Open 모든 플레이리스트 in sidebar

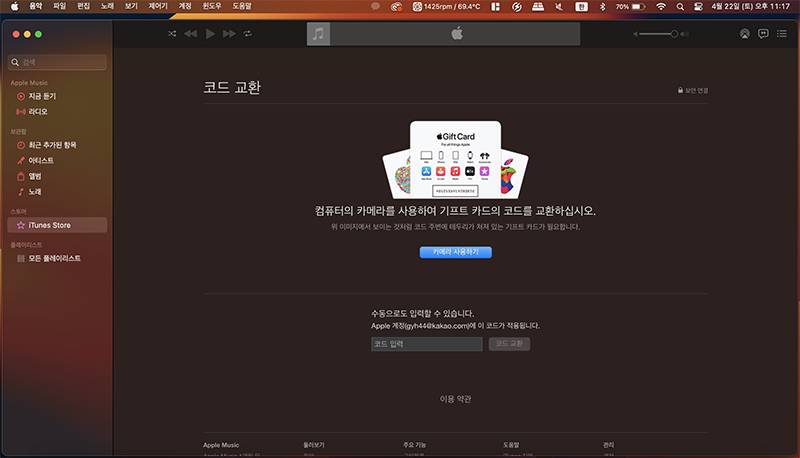(x=57, y=258)
